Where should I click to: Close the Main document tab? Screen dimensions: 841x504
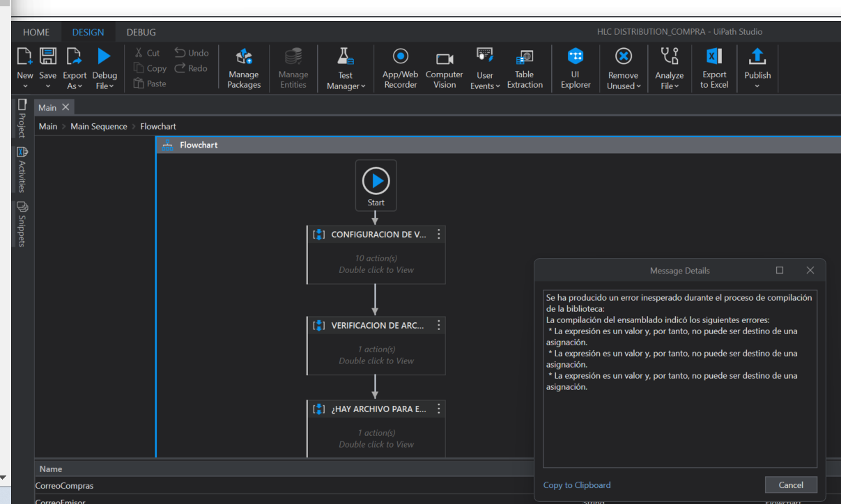click(65, 107)
